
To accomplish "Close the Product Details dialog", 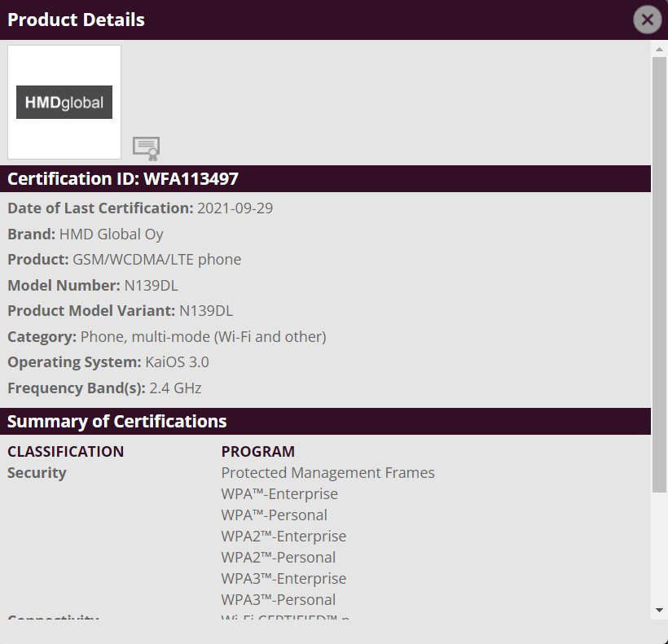I will (647, 20).
